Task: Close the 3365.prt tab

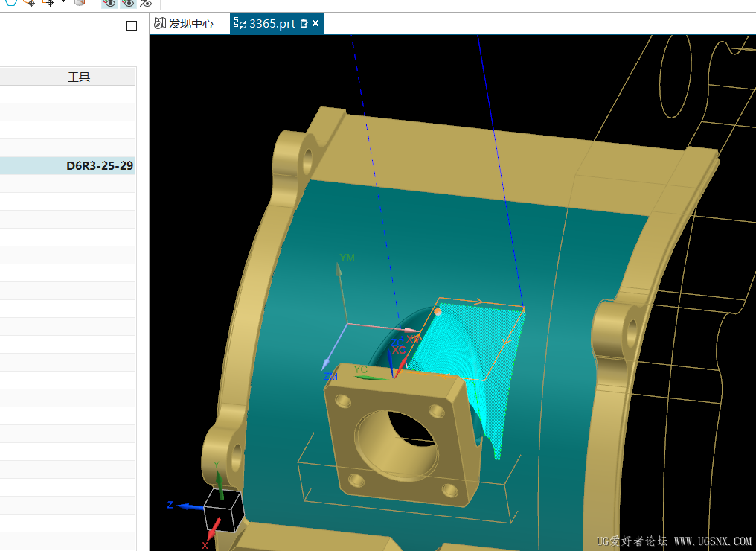Action: pyautogui.click(x=315, y=23)
